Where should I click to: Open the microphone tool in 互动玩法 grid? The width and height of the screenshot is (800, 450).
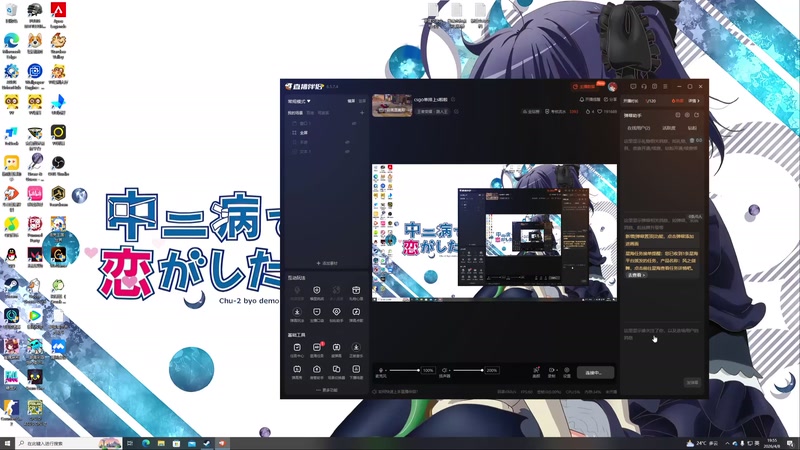coord(297,292)
